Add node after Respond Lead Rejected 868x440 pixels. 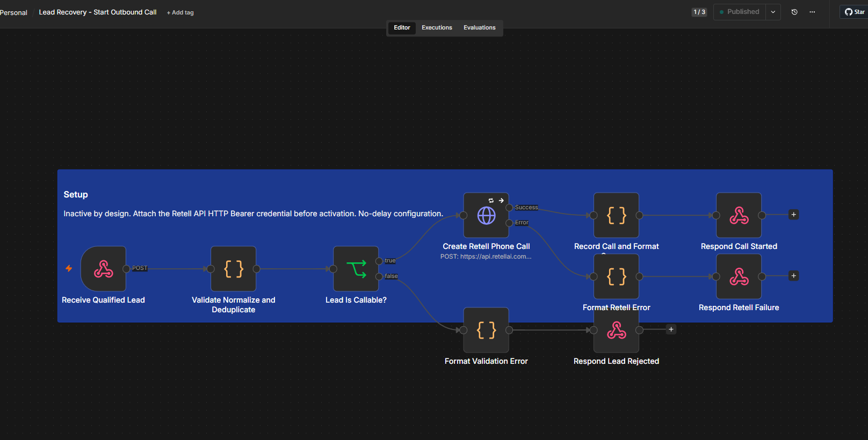tap(671, 329)
